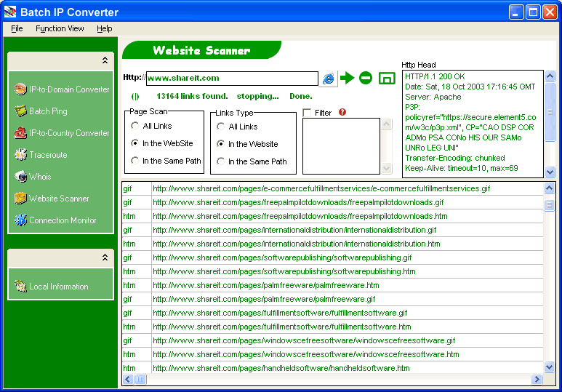Enable the Filter checkbox

tap(307, 113)
